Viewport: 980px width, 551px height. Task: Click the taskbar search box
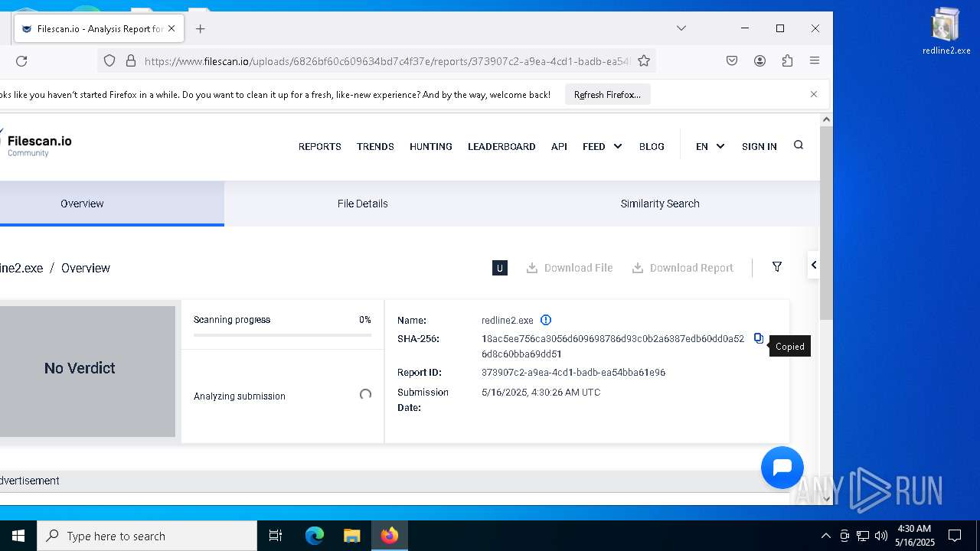tap(147, 536)
